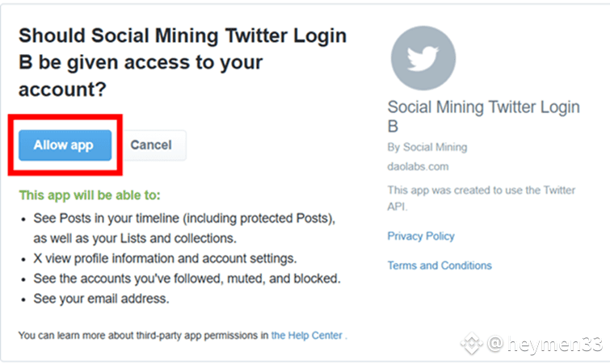Click the X view profile information permission

pos(165,258)
